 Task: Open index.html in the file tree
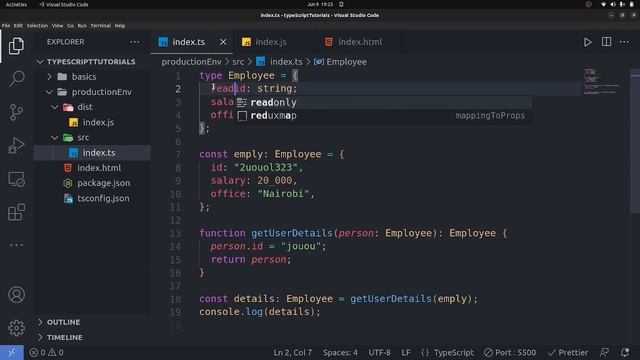99,168
